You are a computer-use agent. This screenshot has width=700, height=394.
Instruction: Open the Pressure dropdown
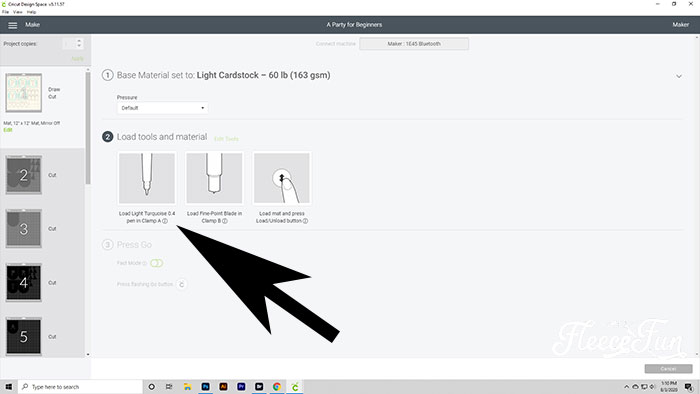[x=162, y=108]
